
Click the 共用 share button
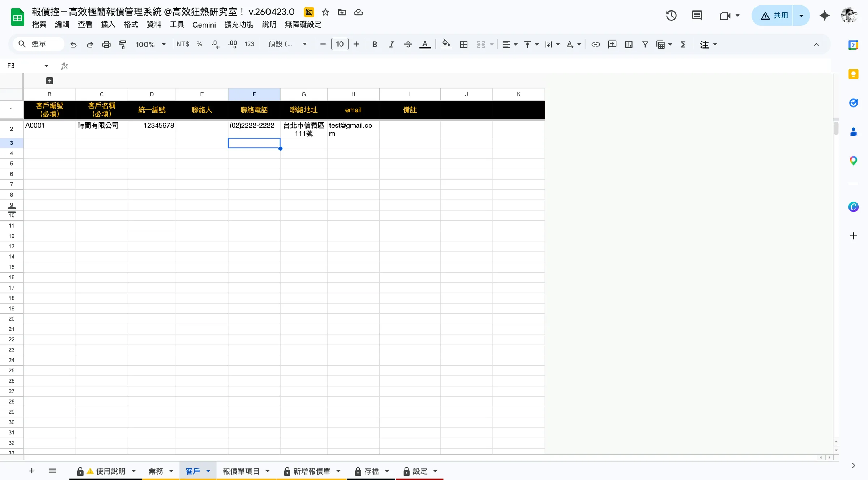pyautogui.click(x=773, y=16)
